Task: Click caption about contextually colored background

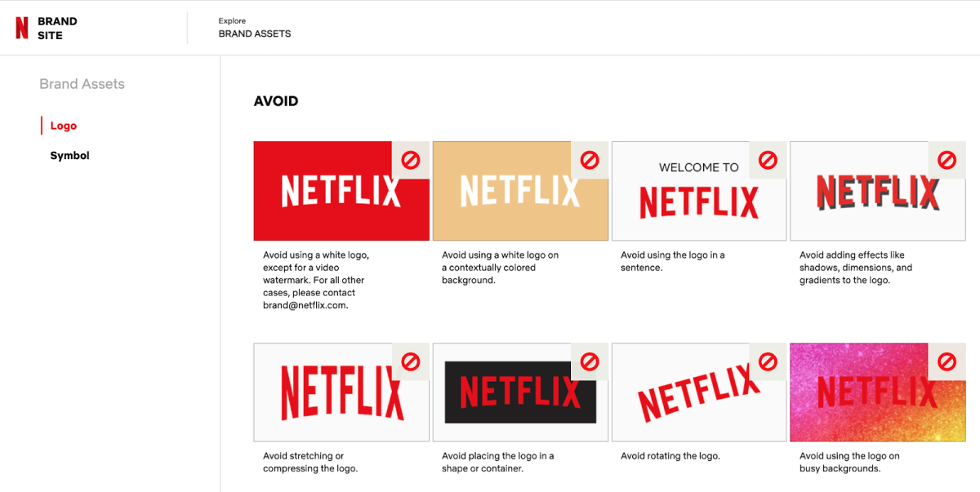Action: [500, 268]
